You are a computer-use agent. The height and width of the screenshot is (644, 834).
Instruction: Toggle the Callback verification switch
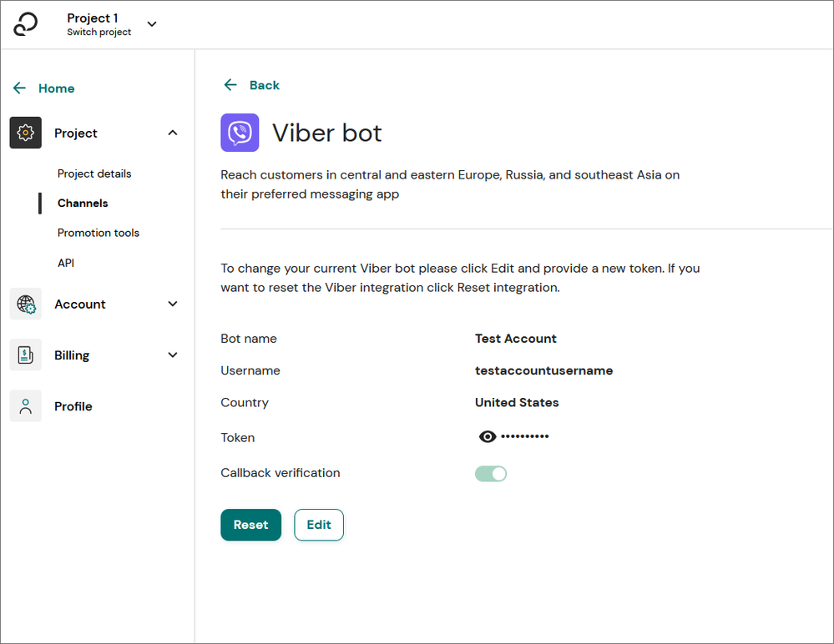point(491,474)
